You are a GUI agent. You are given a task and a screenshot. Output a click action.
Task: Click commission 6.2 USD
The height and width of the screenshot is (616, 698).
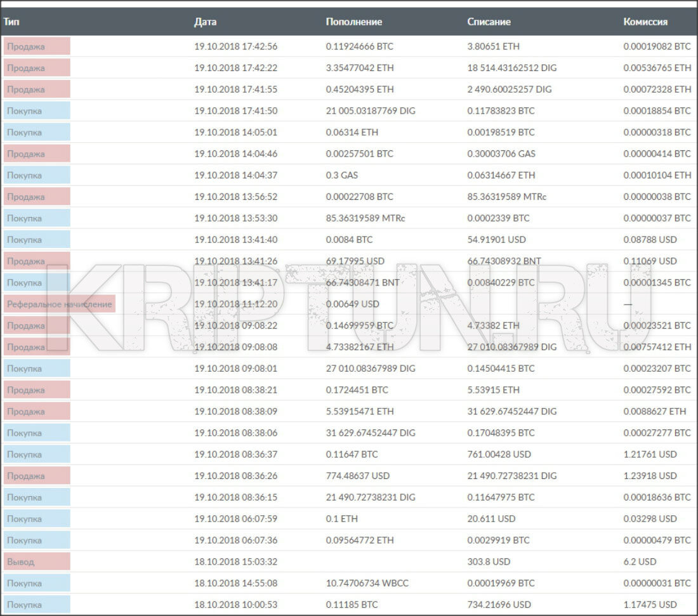tap(640, 561)
